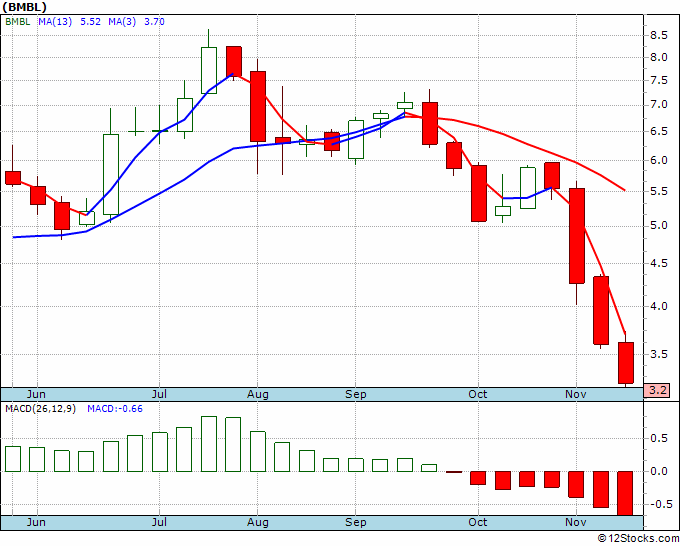Click the 3.2 current price tag
The image size is (680, 546).
coord(657,390)
